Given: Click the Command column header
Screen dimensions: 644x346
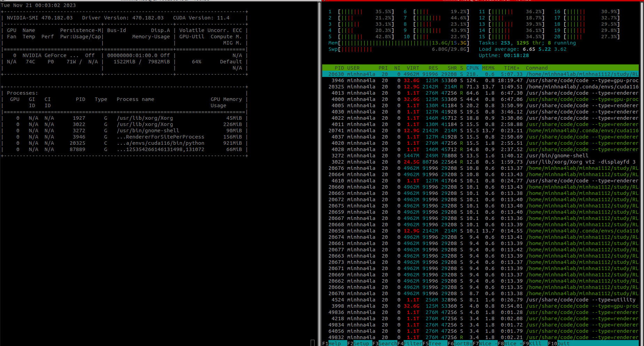Looking at the screenshot, I should coord(537,68).
